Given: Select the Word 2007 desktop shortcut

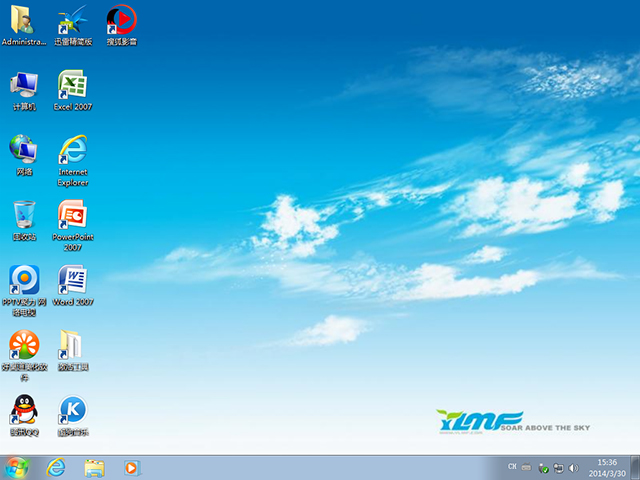Looking at the screenshot, I should (72, 281).
